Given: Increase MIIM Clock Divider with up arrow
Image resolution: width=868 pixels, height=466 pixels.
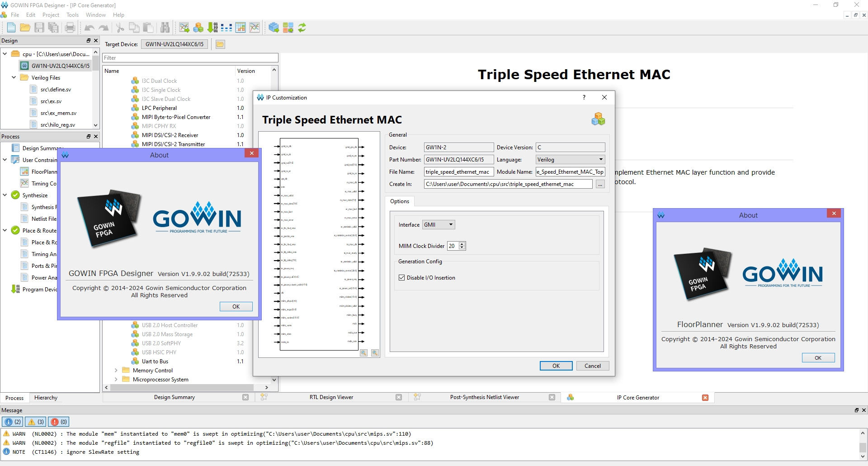Looking at the screenshot, I should [x=462, y=244].
